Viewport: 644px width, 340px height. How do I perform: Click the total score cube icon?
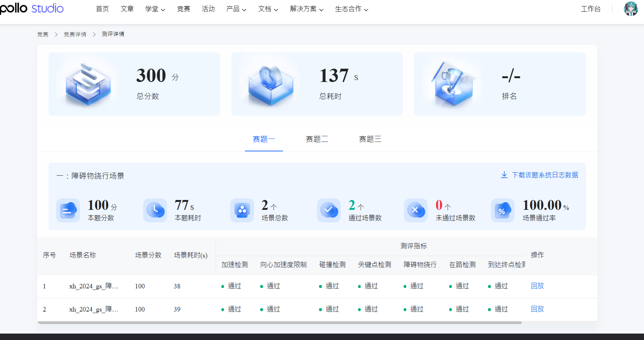(88, 85)
